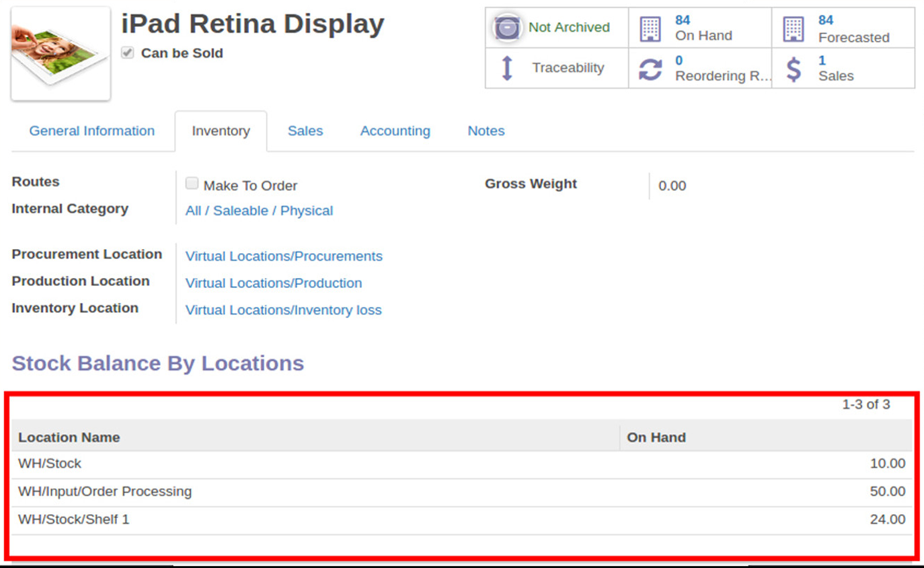The width and height of the screenshot is (924, 568).
Task: Click the 24.00 on hand value
Action: (x=887, y=520)
